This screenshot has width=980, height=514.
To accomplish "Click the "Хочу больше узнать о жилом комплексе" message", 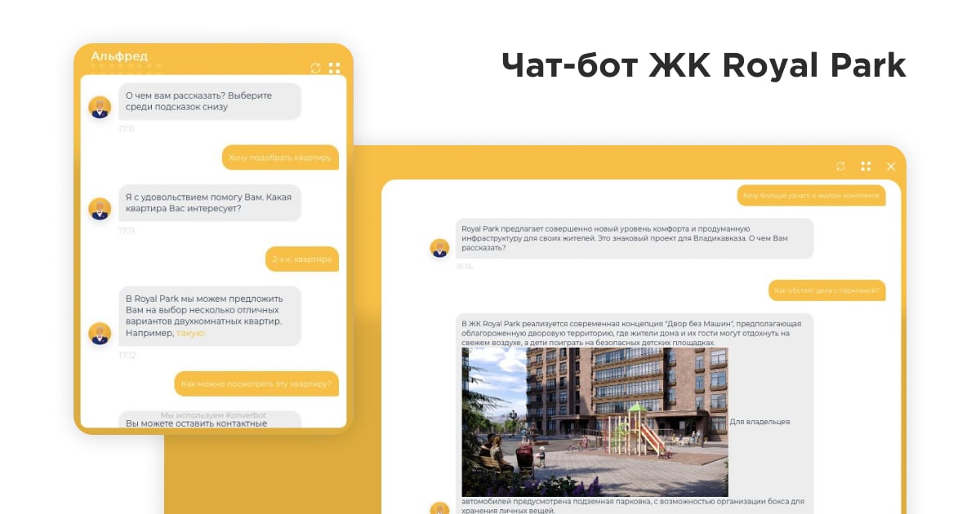I will coord(811,196).
